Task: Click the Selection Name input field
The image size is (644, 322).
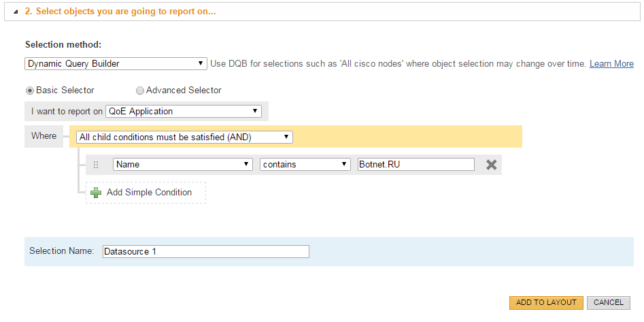Action: click(x=205, y=252)
